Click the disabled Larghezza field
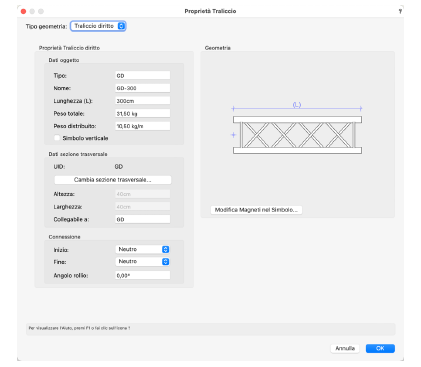 pyautogui.click(x=143, y=207)
